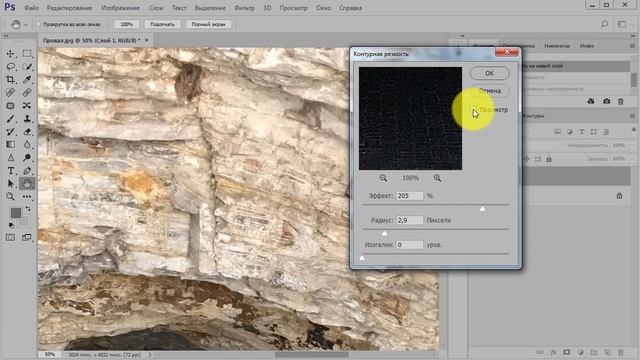Image resolution: width=640 pixels, height=360 pixels.
Task: Click the Радиус slider handle
Action: click(x=384, y=233)
